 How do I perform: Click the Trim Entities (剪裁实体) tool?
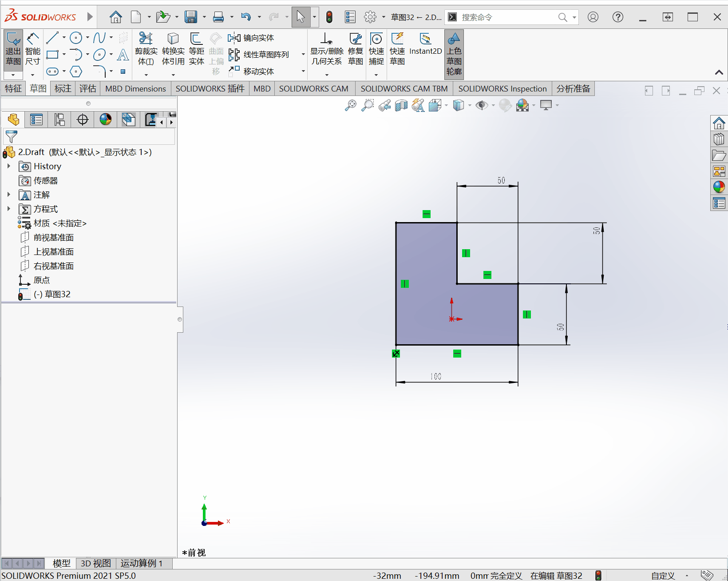point(146,49)
